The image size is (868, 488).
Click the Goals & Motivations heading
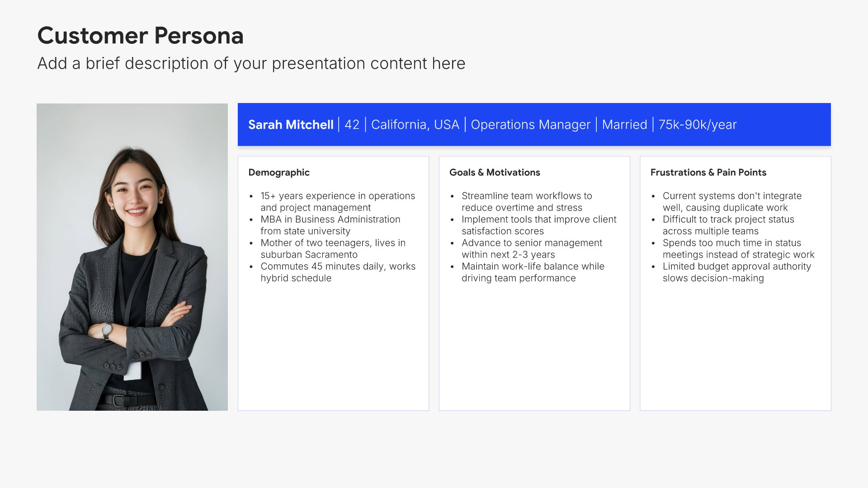[495, 173]
